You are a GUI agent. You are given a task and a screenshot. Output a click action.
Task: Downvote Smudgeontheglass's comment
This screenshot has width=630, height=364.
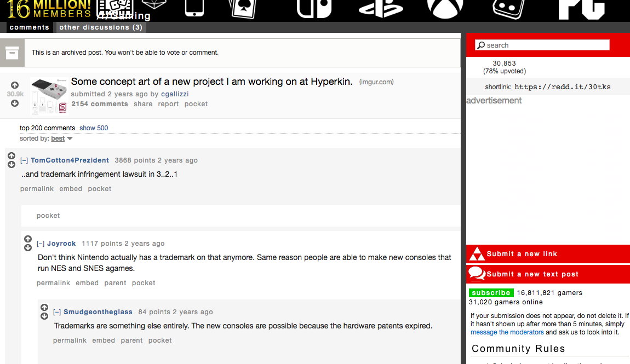tap(44, 316)
